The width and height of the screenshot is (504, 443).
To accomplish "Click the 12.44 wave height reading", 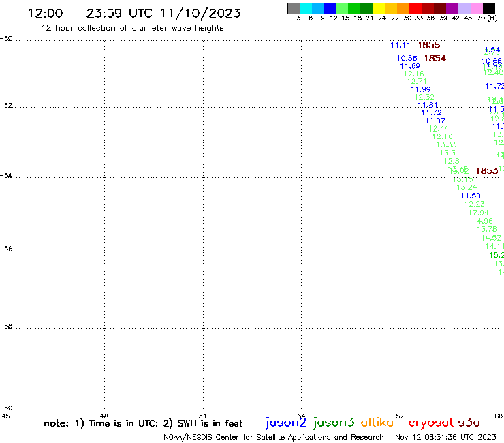I will coord(439,129).
